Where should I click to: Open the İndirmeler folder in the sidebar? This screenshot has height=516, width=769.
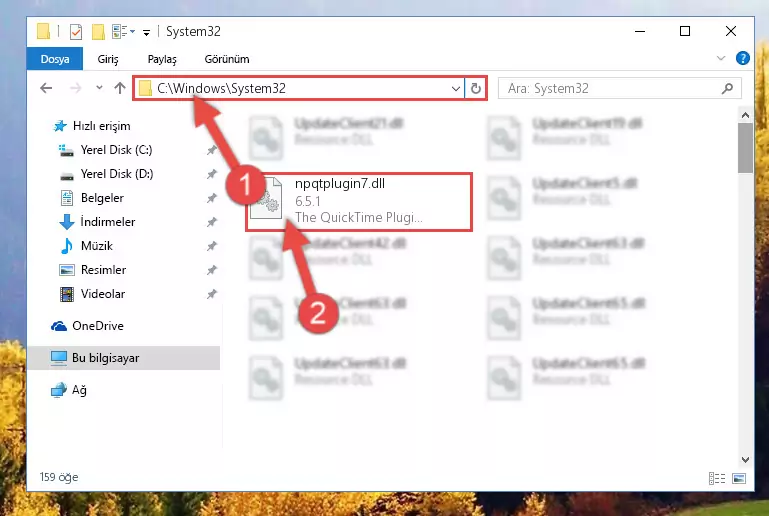97,222
